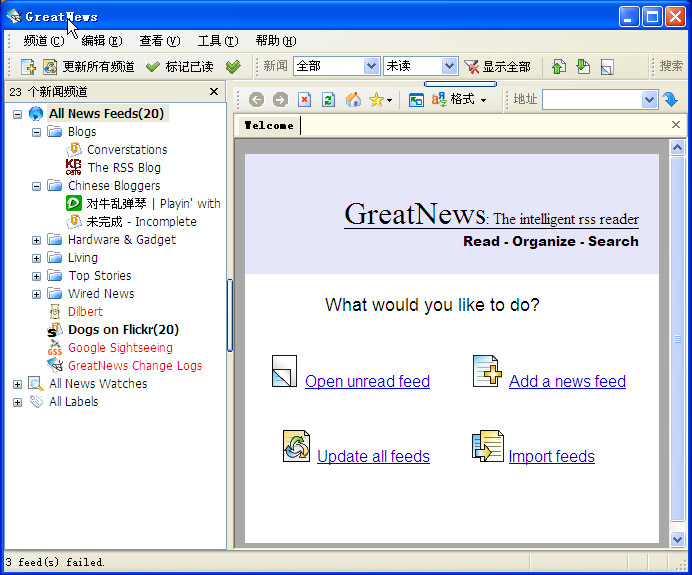This screenshot has height=575, width=692.
Task: Select the Converstations feed
Action: point(127,150)
